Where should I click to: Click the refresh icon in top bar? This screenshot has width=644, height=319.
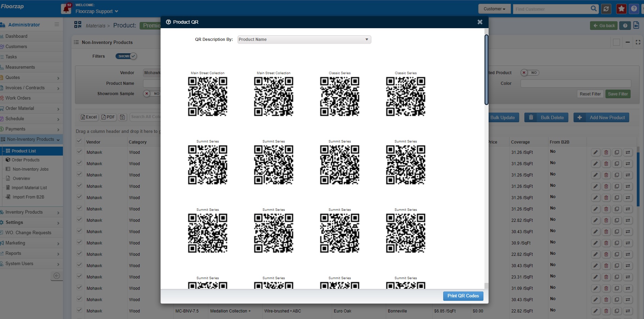tap(606, 9)
